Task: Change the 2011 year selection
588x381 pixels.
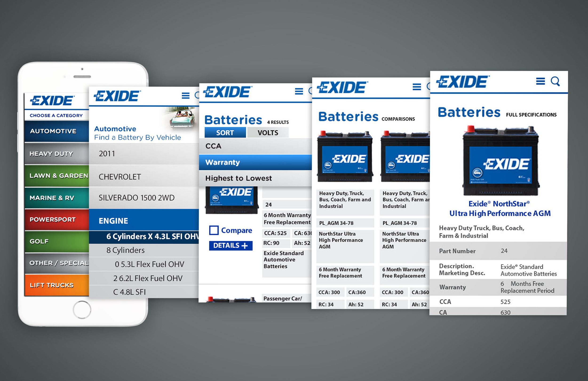Action: pos(144,154)
